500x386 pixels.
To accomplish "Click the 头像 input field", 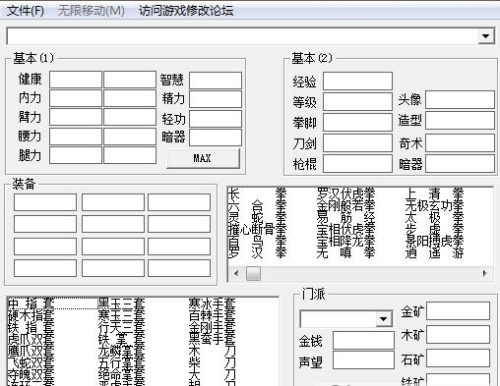I will tap(460, 100).
